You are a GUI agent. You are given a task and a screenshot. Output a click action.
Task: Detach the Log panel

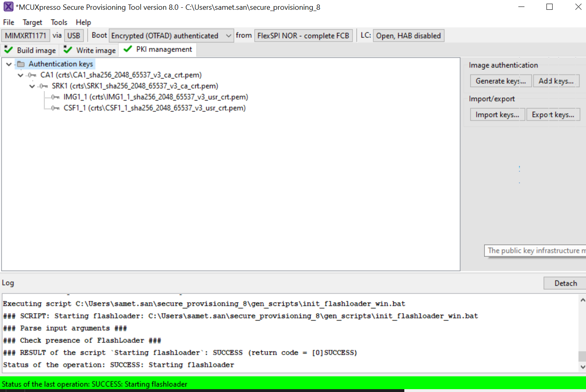point(566,283)
